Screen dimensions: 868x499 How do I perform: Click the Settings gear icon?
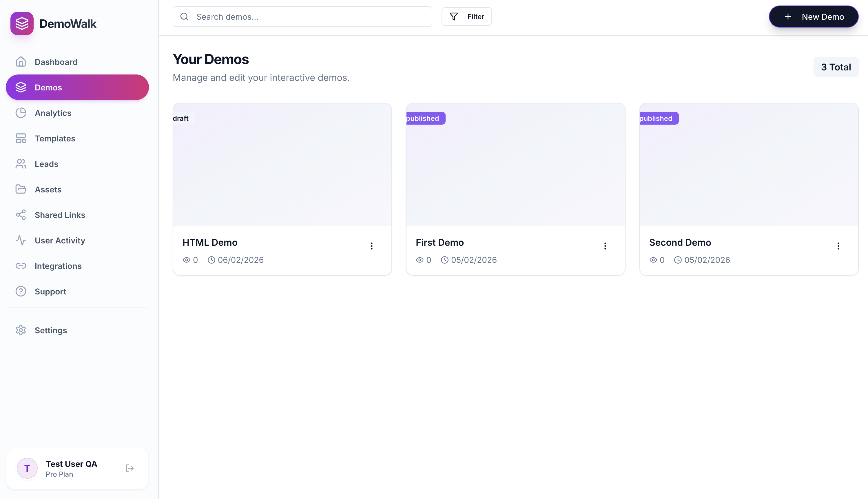point(21,330)
